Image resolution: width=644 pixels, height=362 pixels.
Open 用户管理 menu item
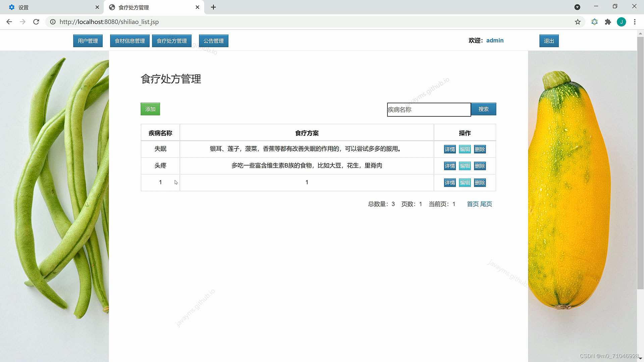(x=88, y=41)
